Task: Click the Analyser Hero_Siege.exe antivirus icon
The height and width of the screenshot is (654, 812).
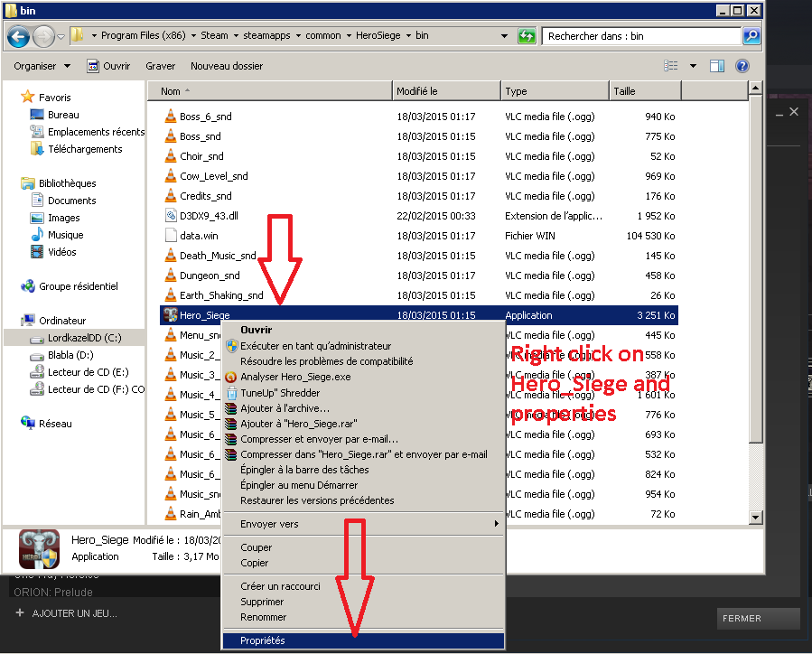Action: point(231,377)
